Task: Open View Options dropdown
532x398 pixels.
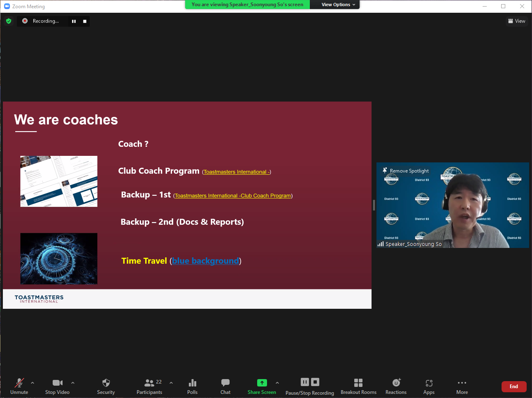Action: pyautogui.click(x=338, y=5)
